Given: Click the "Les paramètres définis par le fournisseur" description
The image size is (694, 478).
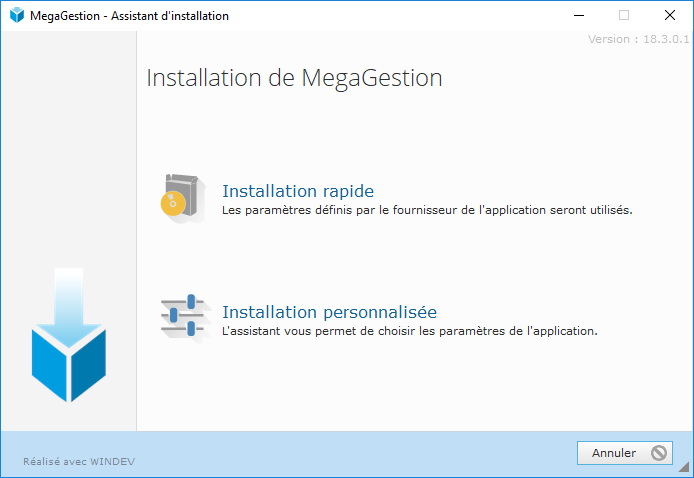Looking at the screenshot, I should (427, 210).
